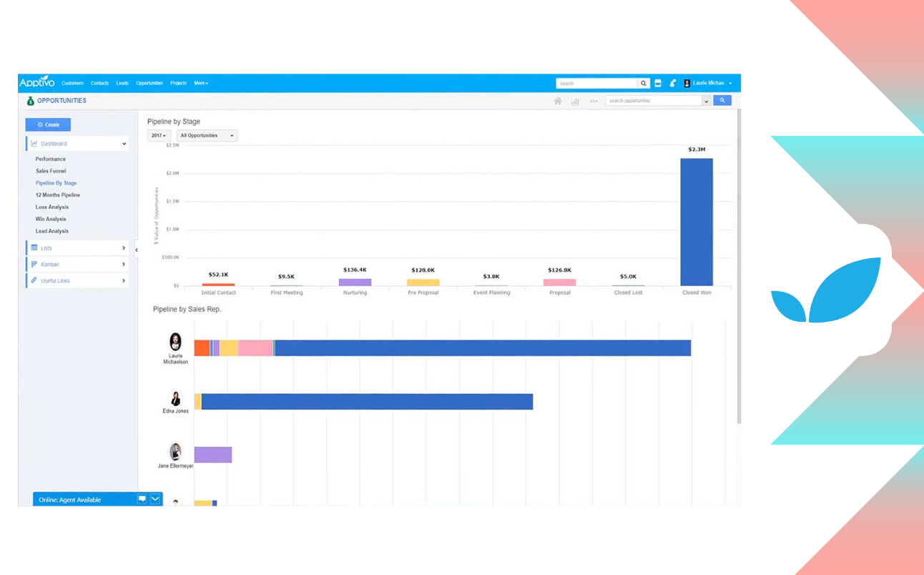The width and height of the screenshot is (924, 575).
Task: Click the Opportunities money bag icon
Action: pos(30,101)
